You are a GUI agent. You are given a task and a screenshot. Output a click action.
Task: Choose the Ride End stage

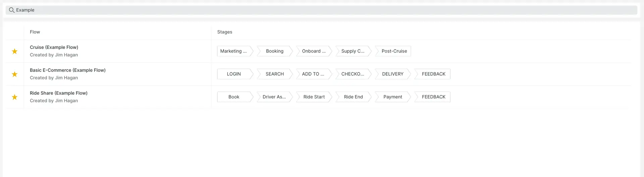(353, 97)
